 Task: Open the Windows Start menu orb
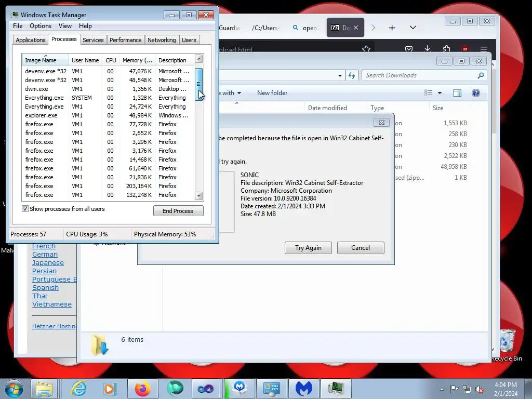[14, 389]
